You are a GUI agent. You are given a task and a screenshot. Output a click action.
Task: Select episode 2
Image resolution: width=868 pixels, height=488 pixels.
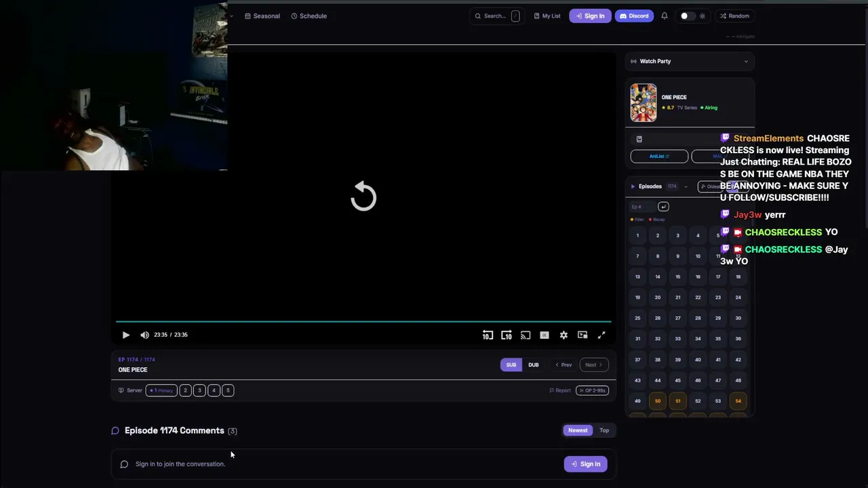658,236
